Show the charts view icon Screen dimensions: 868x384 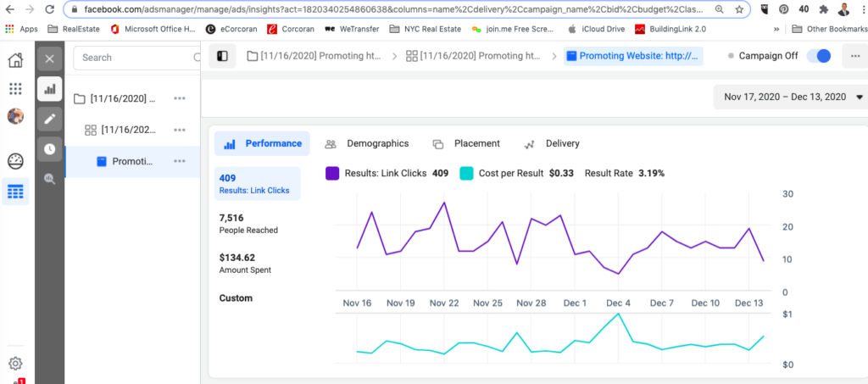pos(50,88)
